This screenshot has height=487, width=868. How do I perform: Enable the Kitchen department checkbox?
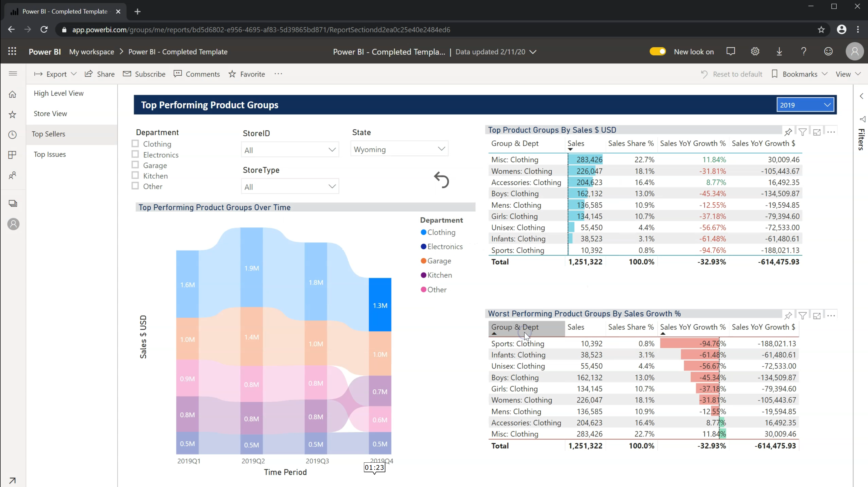tap(135, 175)
